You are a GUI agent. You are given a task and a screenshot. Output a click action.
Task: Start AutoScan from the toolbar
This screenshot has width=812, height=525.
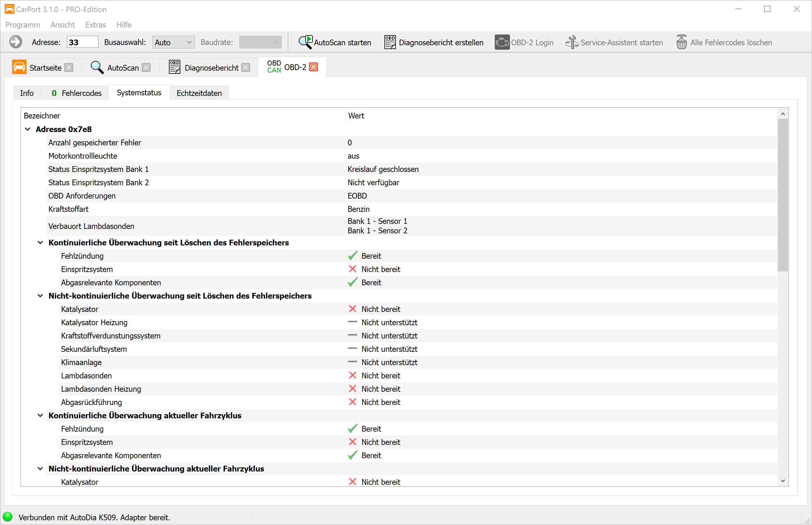click(x=305, y=42)
